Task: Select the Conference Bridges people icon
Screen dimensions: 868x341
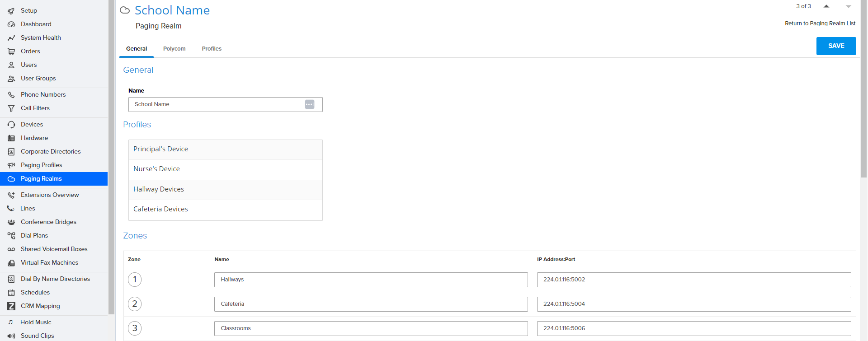Action: (x=12, y=222)
